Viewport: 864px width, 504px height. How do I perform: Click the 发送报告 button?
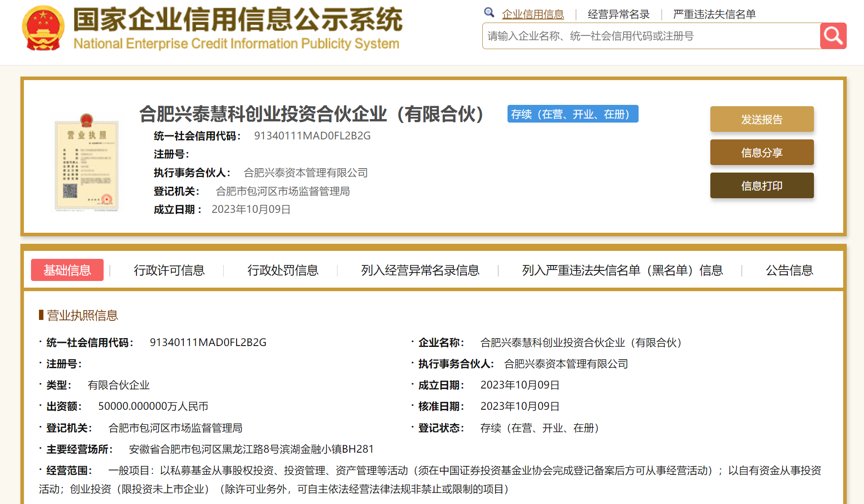tap(762, 119)
